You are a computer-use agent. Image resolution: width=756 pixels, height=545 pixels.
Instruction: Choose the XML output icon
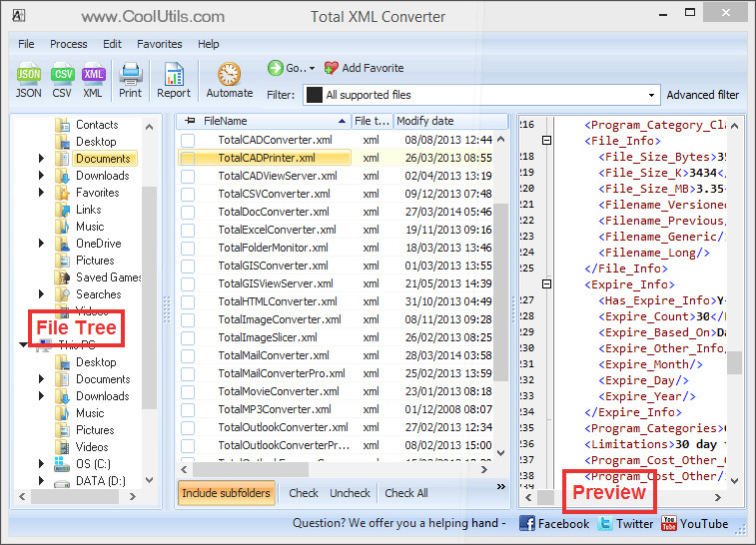(x=93, y=74)
